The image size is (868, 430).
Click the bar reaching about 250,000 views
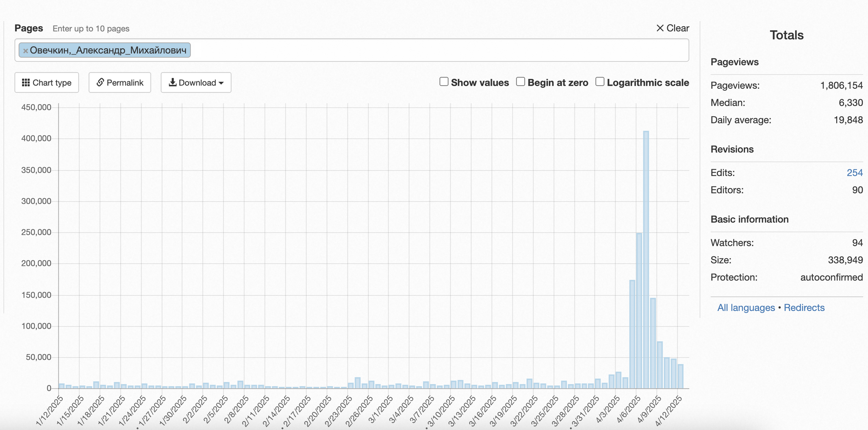pyautogui.click(x=639, y=310)
